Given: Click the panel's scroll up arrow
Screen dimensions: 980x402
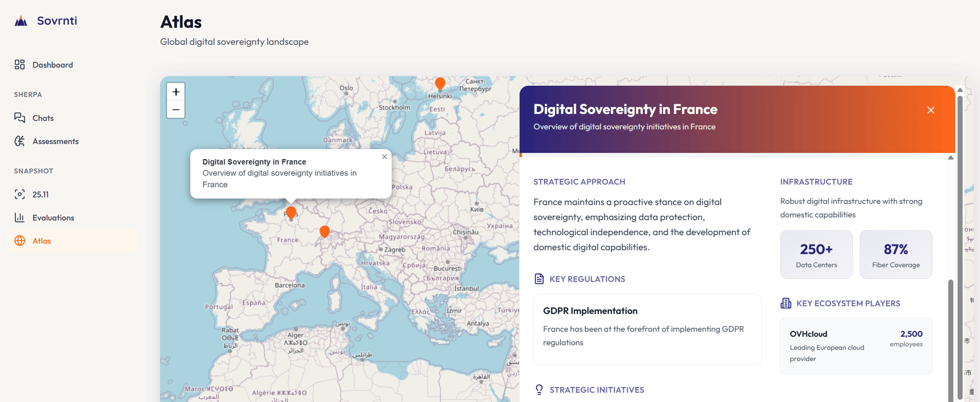Looking at the screenshot, I should (x=951, y=158).
